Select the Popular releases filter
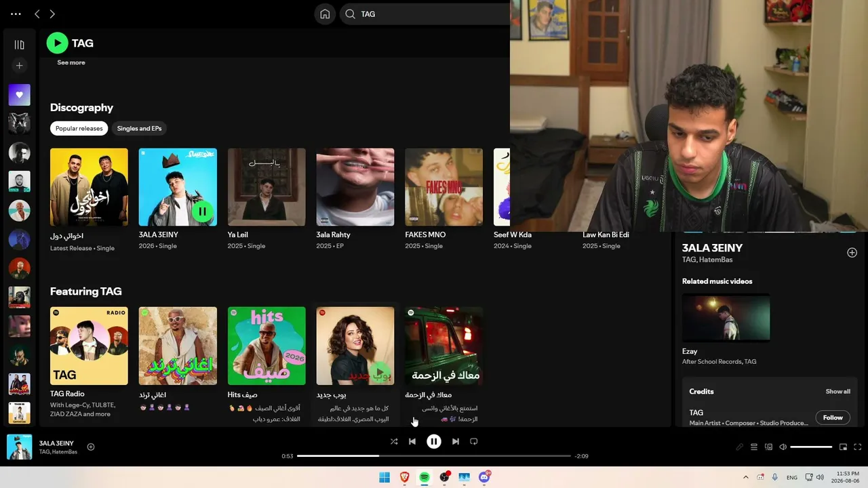This screenshot has width=868, height=488. click(x=79, y=128)
